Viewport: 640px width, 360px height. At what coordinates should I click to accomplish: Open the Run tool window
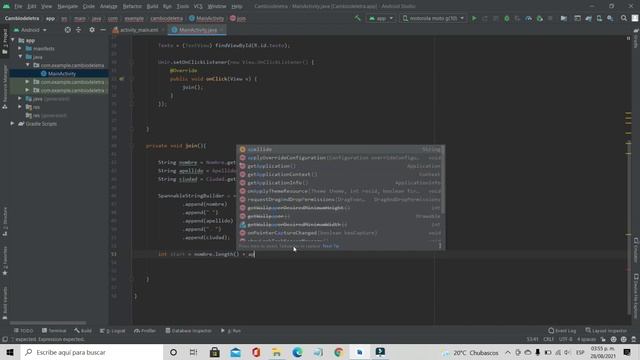point(231,331)
